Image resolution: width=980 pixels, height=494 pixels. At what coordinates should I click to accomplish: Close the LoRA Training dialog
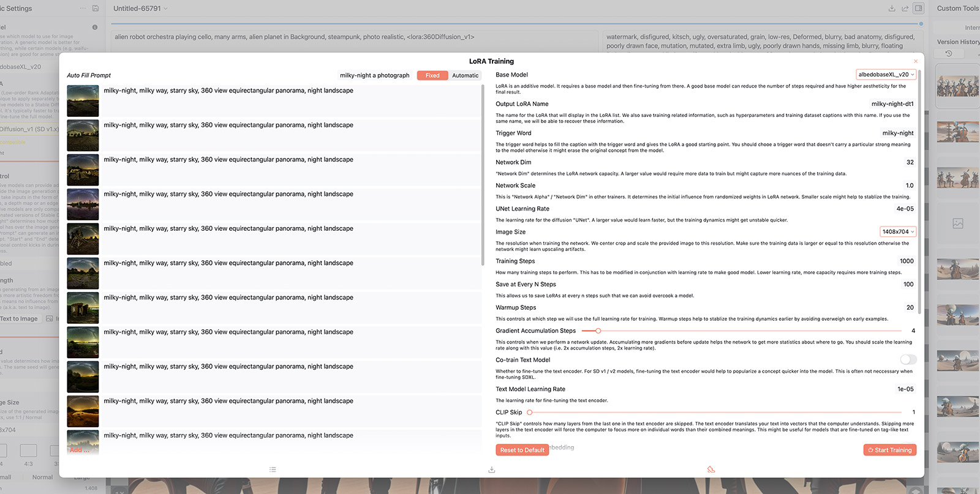point(916,61)
